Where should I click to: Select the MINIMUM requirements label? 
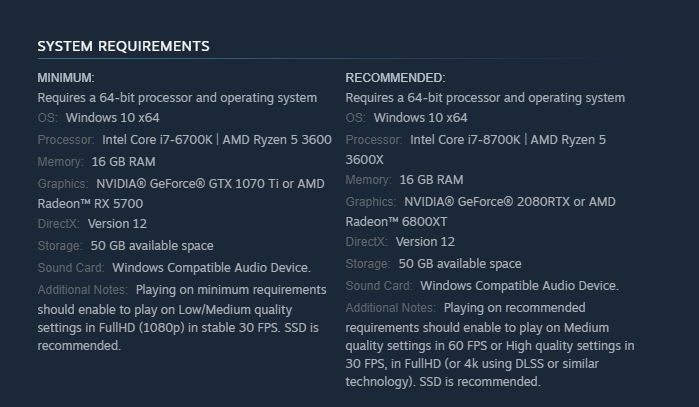pyautogui.click(x=66, y=78)
